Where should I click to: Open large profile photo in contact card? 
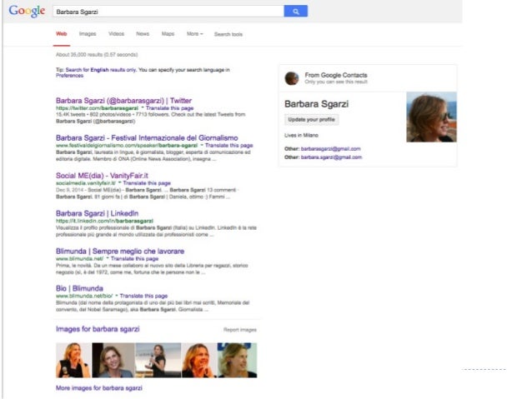(432, 117)
